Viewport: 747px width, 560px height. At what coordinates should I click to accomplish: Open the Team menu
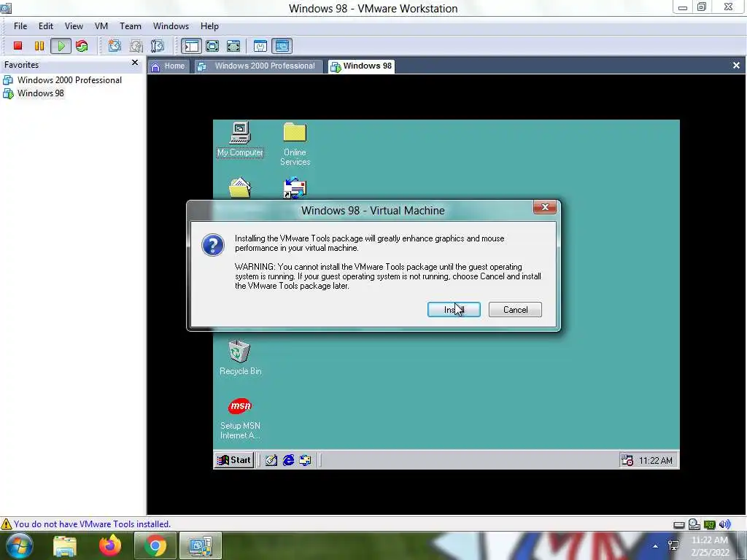(130, 26)
